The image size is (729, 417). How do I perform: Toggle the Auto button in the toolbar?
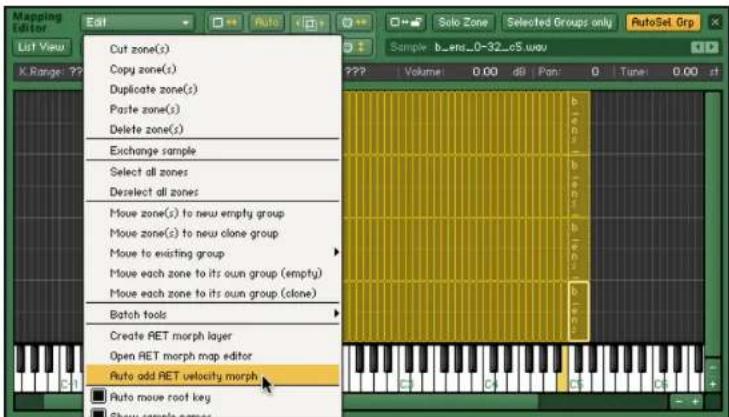[266, 22]
